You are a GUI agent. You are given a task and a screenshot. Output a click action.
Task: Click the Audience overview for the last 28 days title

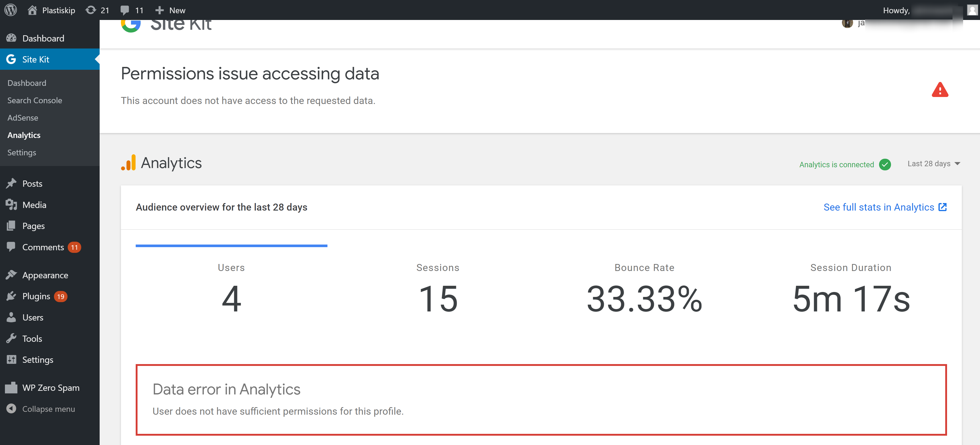coord(221,207)
